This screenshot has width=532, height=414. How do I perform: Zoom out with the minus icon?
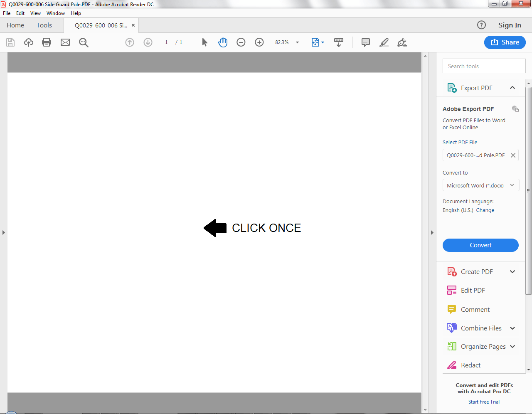click(x=241, y=42)
